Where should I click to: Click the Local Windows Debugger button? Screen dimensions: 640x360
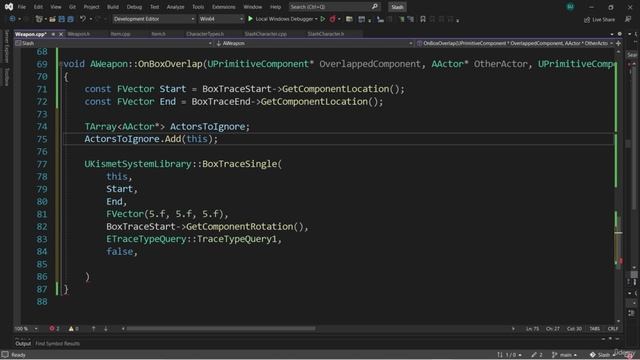click(x=281, y=19)
